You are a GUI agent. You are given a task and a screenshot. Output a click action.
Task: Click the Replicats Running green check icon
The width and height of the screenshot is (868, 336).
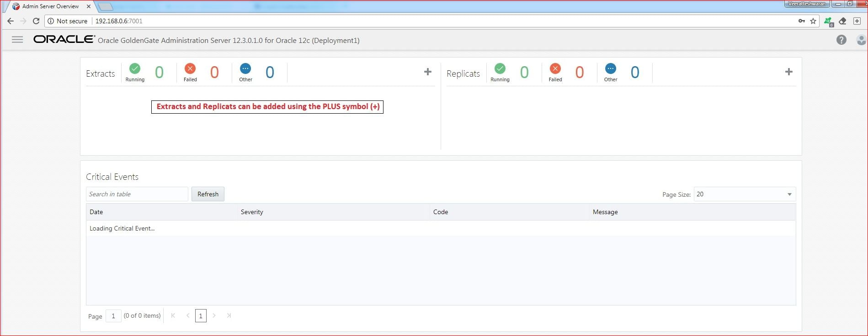coord(500,68)
